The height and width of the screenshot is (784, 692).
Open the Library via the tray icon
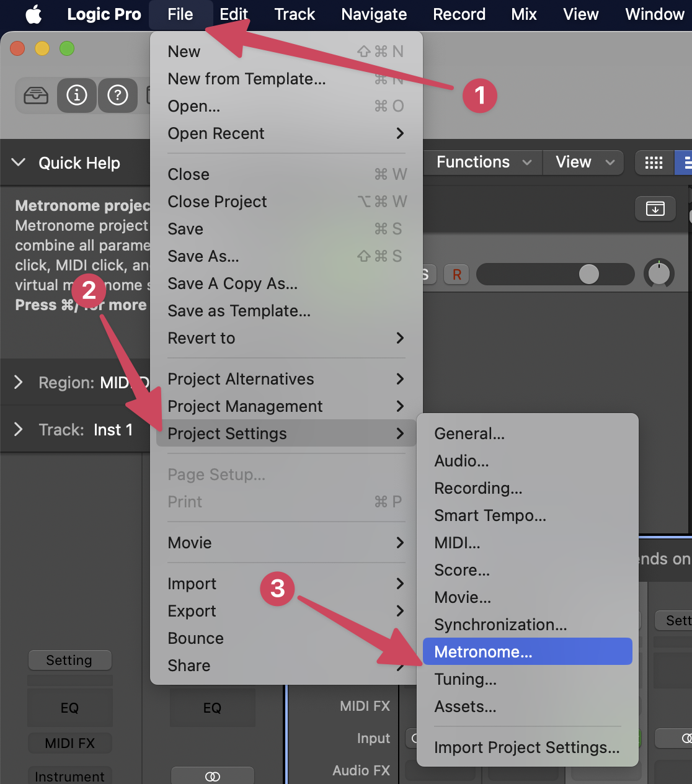pos(36,96)
